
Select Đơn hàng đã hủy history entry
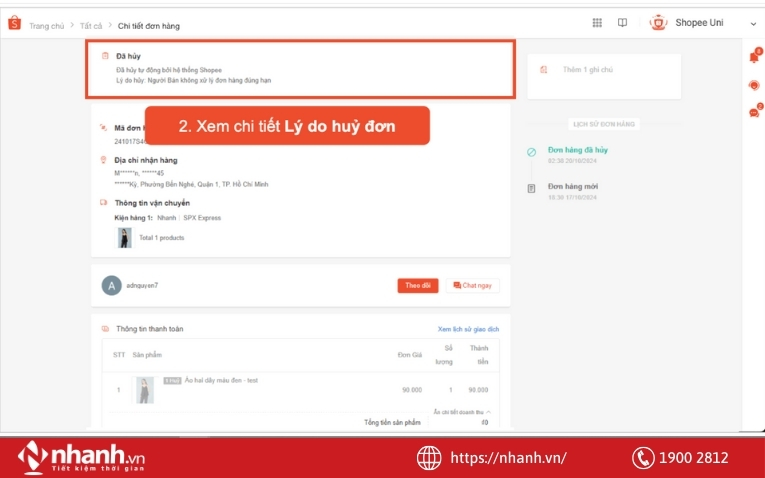pyautogui.click(x=578, y=150)
